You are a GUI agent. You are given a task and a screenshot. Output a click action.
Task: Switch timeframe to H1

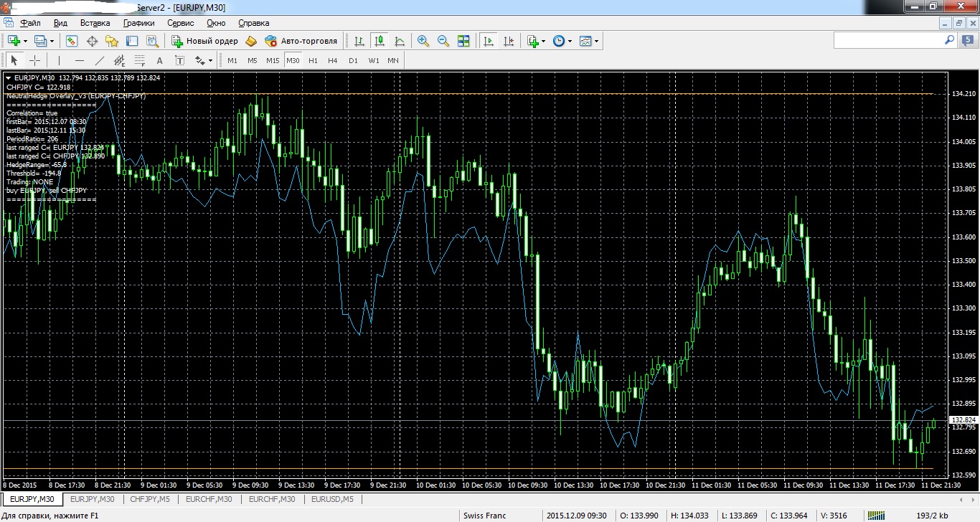(x=313, y=60)
